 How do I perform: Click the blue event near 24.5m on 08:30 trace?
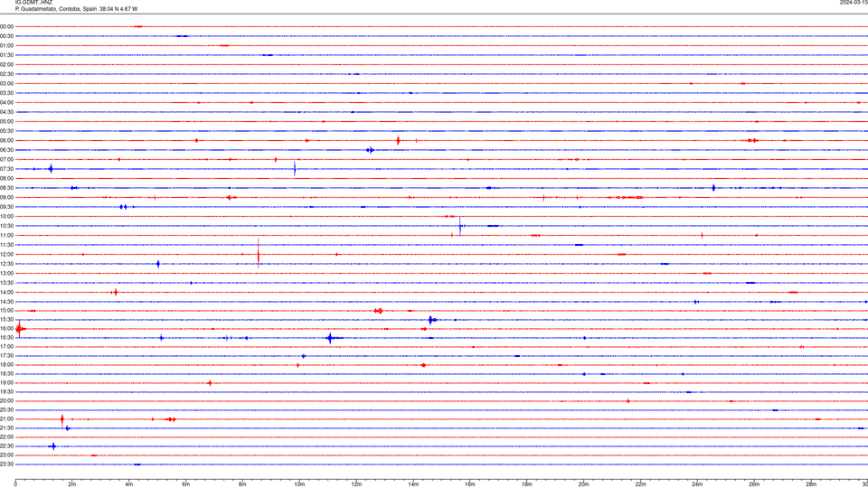(x=713, y=188)
